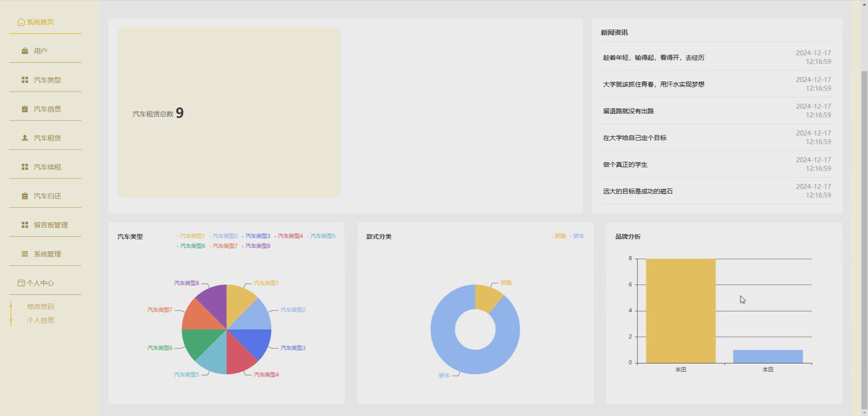Toggle the 轿车 legend in 款式分类

click(577, 236)
